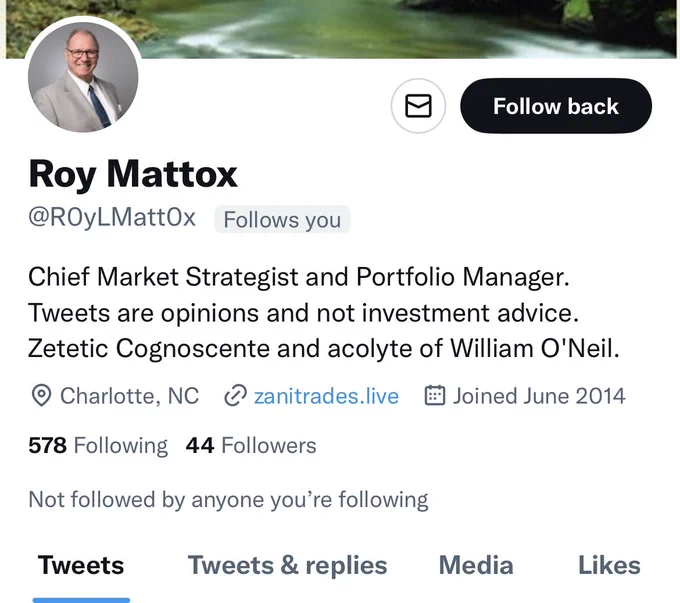
Task: Click Charlotte, NC location text
Action: 130,396
